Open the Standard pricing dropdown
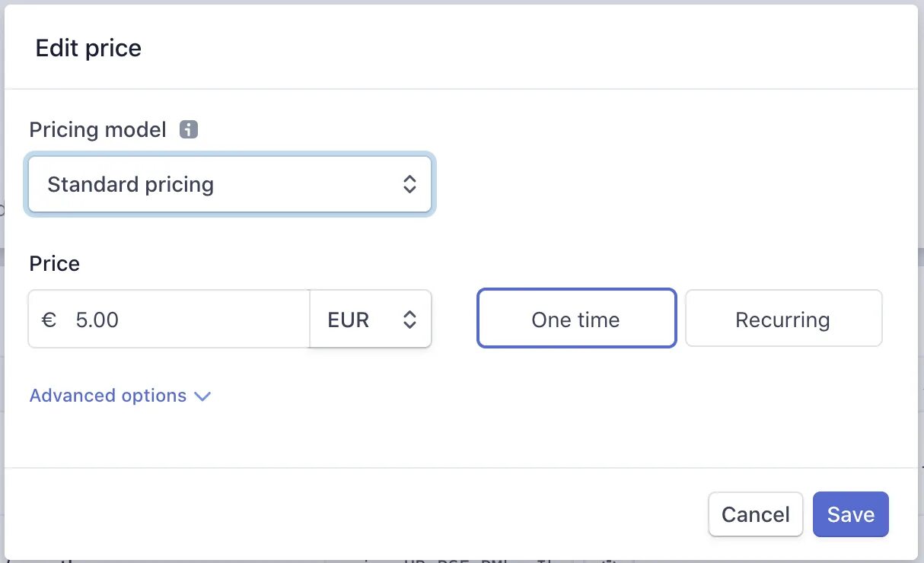 (x=230, y=185)
